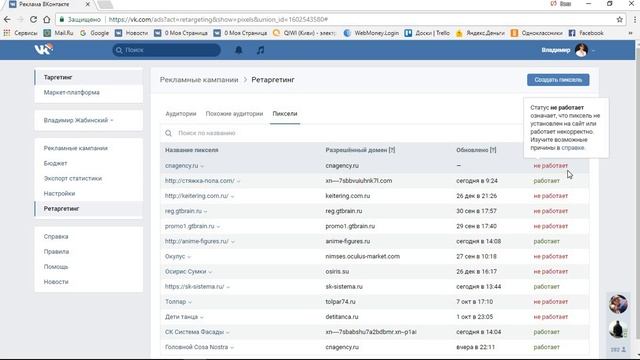
Task: Select the Пиксели tab
Action: [285, 114]
